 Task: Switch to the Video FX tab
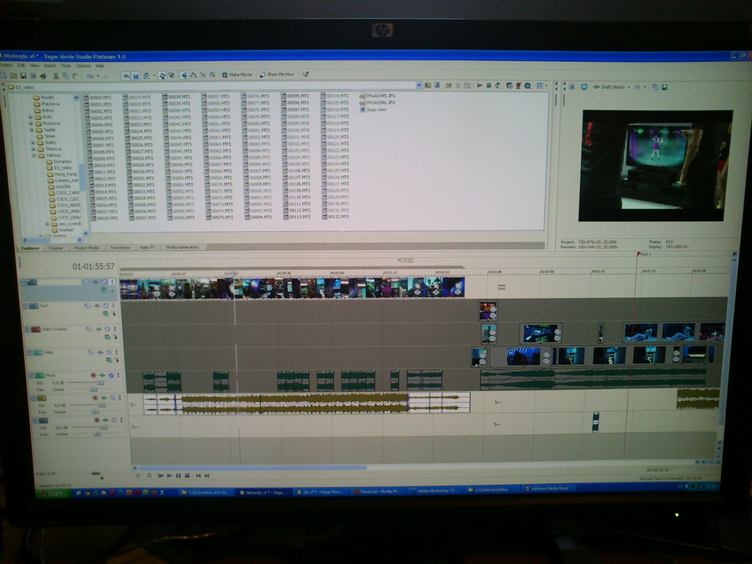(147, 247)
